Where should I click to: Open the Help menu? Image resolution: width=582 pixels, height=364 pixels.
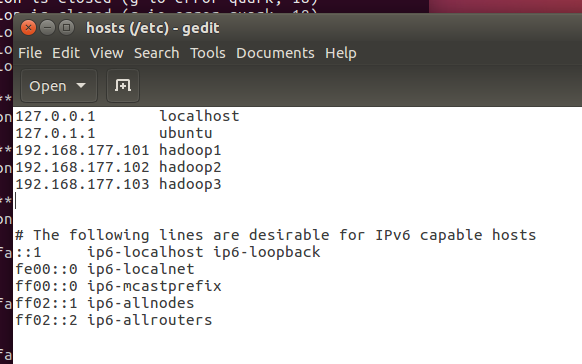341,53
